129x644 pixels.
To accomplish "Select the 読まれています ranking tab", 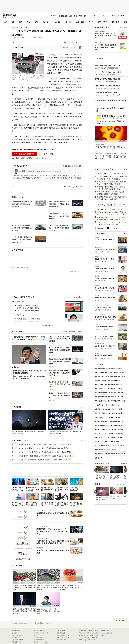I will pos(103,173).
